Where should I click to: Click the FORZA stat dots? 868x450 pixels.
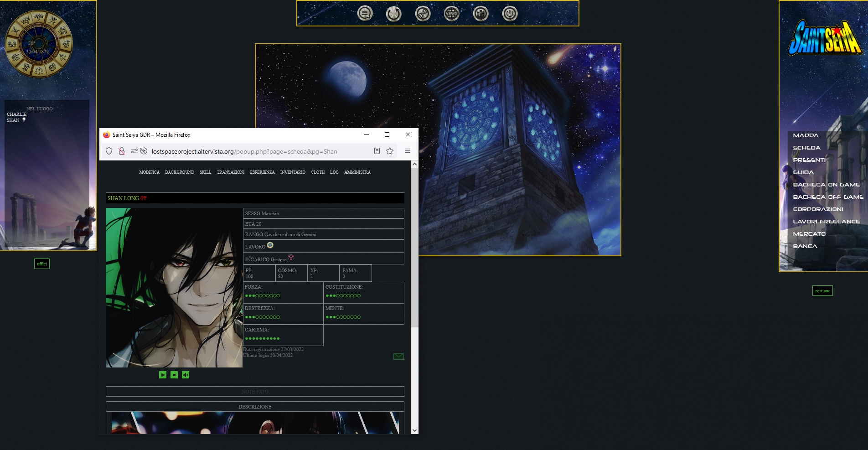[262, 296]
